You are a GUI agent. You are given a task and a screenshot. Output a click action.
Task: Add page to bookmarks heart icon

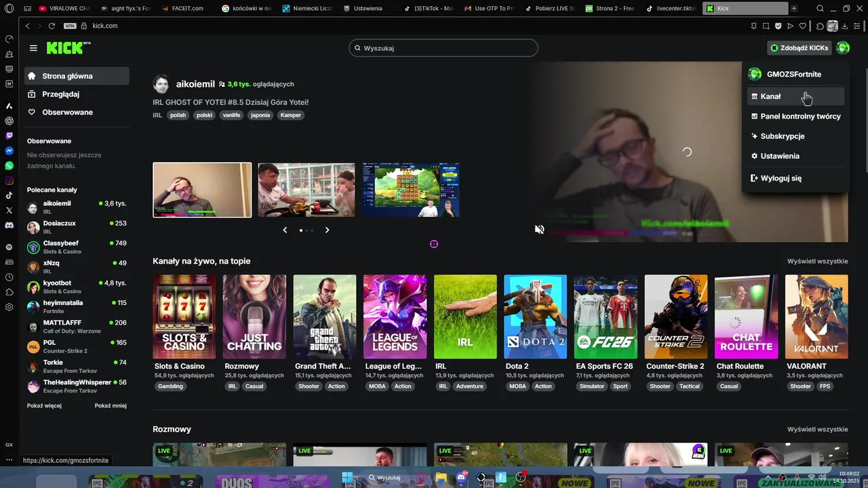[803, 26]
